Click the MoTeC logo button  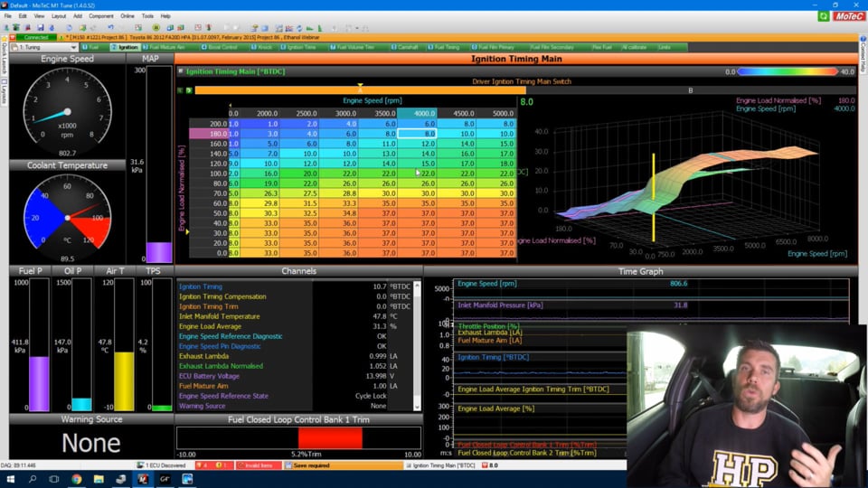[849, 16]
